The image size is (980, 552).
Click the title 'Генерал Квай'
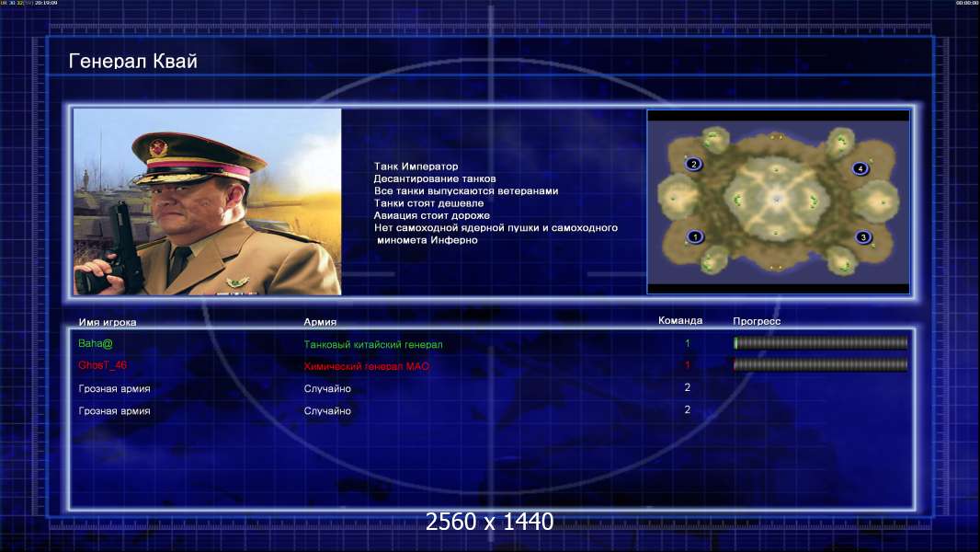(x=133, y=62)
